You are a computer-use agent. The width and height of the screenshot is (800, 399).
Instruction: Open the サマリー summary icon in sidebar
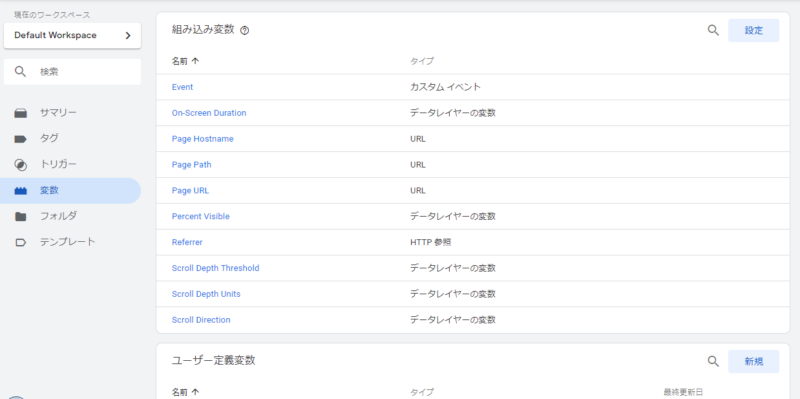tap(20, 113)
